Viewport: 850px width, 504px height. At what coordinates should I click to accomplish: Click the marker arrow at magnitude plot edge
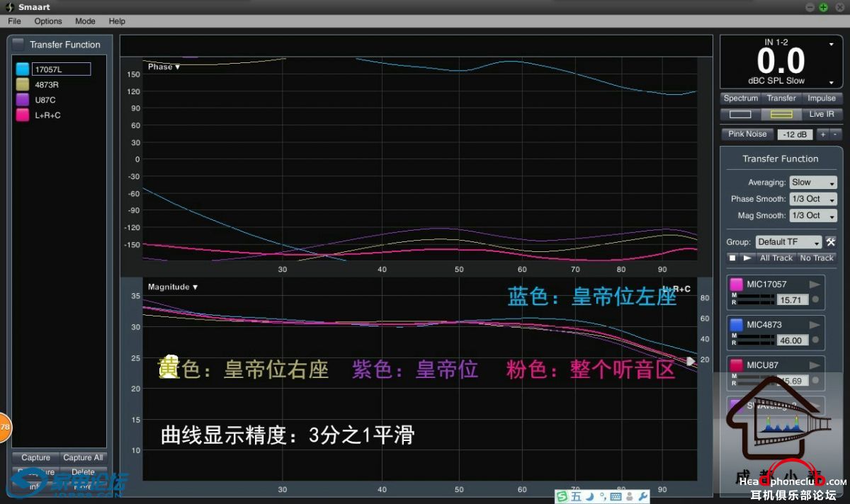pyautogui.click(x=691, y=361)
